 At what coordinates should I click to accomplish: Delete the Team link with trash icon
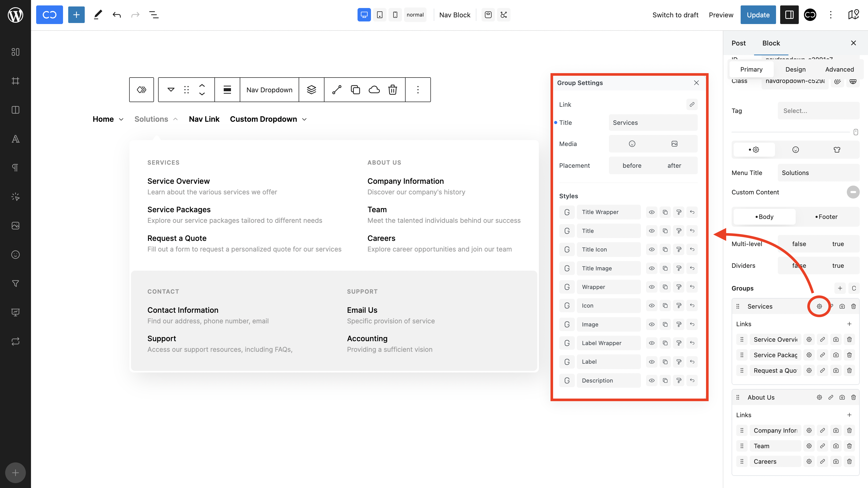tap(849, 446)
